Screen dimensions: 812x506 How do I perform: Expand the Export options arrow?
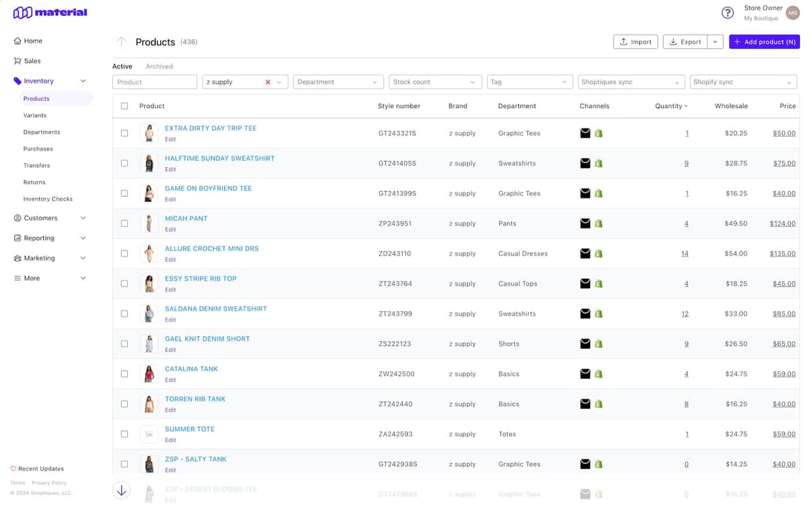(x=716, y=42)
